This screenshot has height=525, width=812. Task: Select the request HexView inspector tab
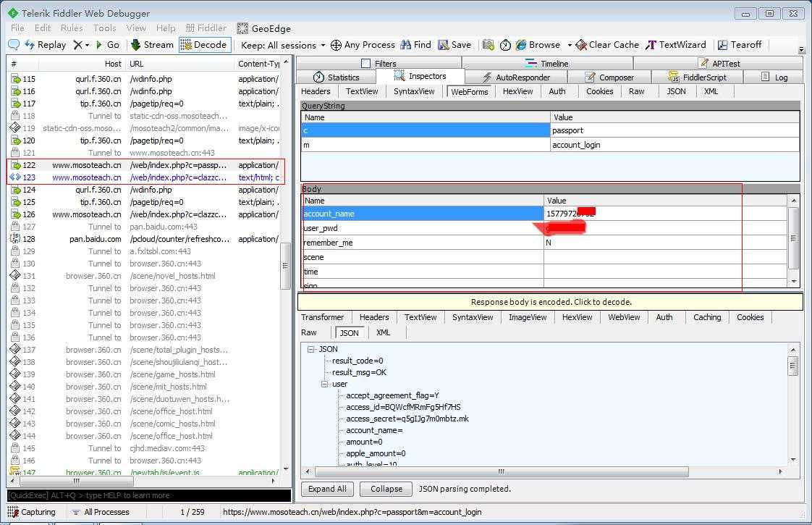pos(518,91)
